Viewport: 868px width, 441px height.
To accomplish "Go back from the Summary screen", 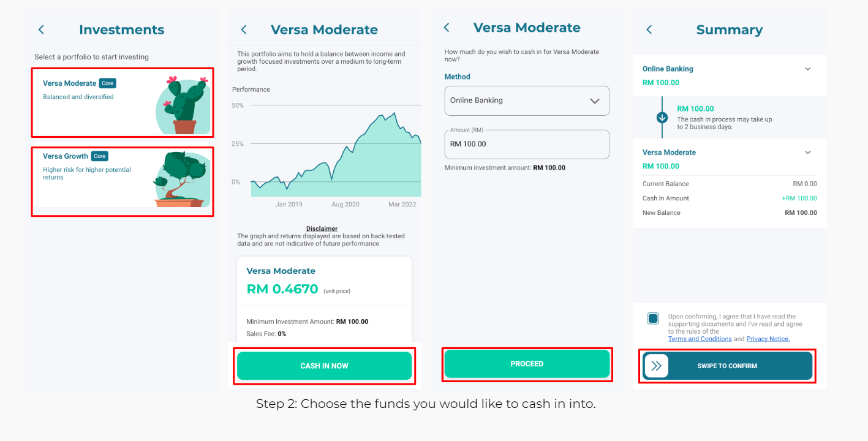I will (x=649, y=29).
